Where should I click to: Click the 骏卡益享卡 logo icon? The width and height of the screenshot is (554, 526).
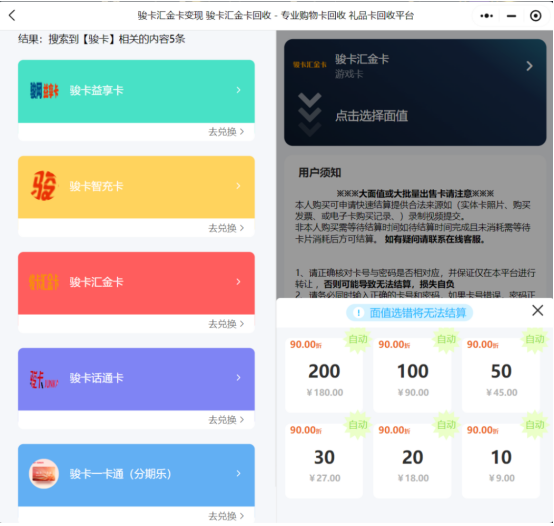click(44, 90)
